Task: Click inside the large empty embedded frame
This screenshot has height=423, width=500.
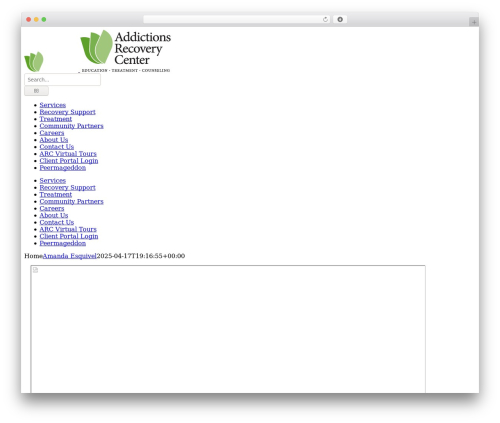Action: (x=228, y=329)
